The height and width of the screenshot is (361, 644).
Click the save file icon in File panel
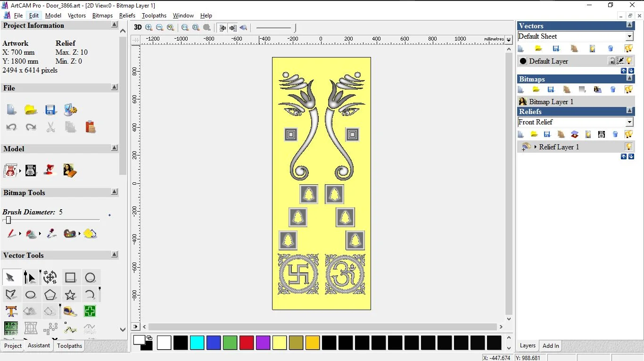[x=50, y=110]
